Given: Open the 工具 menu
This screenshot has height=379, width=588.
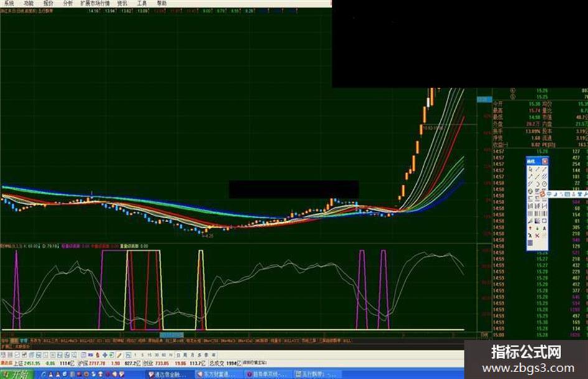Looking at the screenshot, I should click(142, 3).
